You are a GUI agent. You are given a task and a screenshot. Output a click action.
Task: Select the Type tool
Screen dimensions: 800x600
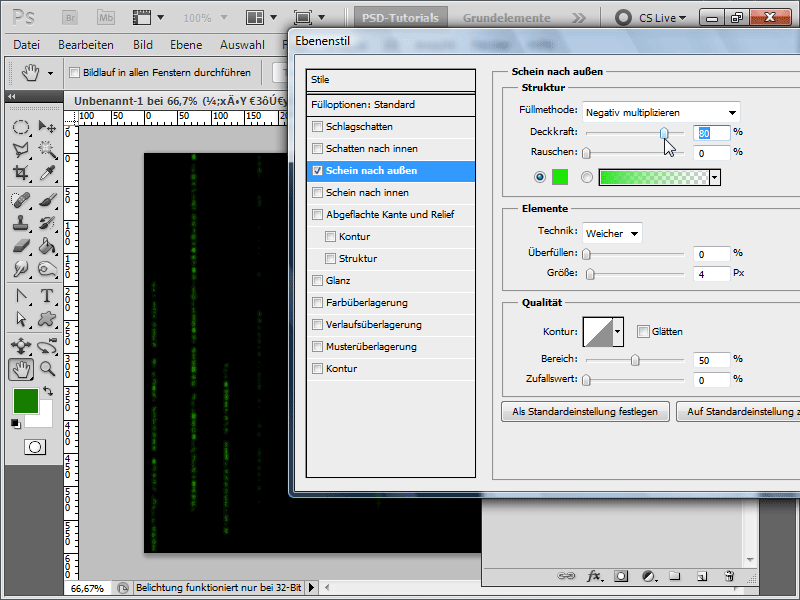point(47,296)
